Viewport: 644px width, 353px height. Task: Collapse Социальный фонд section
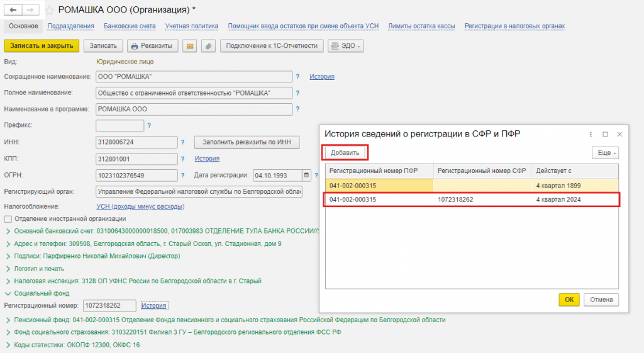point(8,294)
